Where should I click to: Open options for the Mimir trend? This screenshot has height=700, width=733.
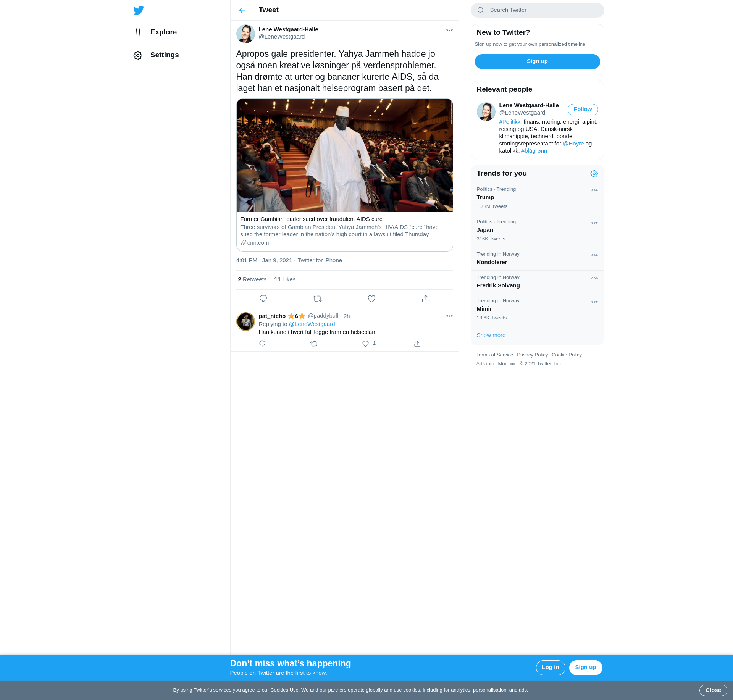click(x=594, y=302)
